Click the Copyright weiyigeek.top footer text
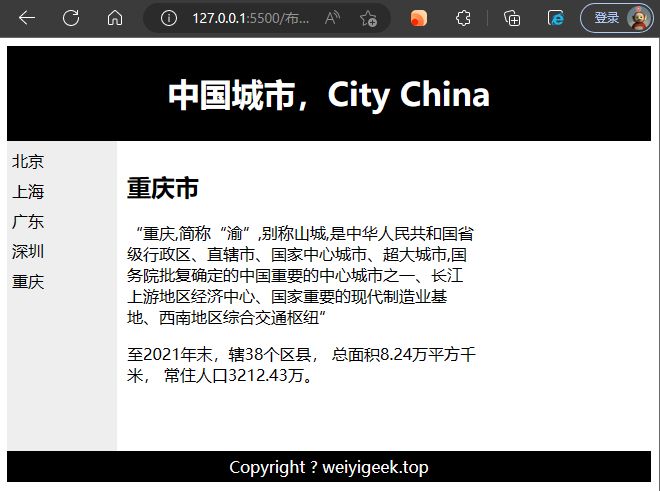 click(x=329, y=468)
